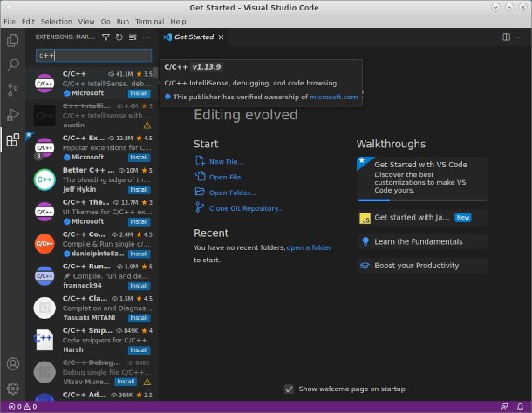This screenshot has height=413, width=532.
Task: Click the extensions list scrollbar
Action: coord(155,72)
